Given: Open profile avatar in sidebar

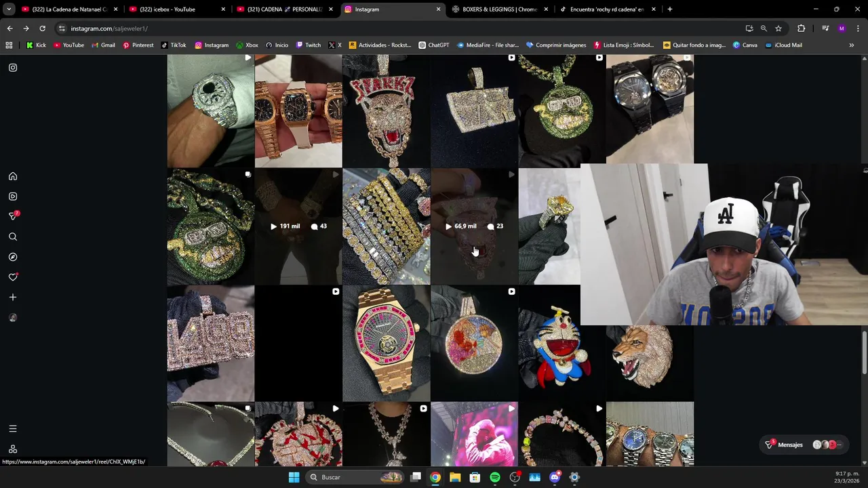Looking at the screenshot, I should click(13, 318).
